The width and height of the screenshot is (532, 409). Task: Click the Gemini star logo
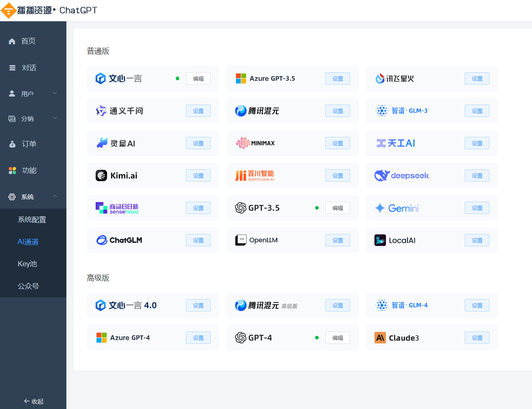(380, 208)
